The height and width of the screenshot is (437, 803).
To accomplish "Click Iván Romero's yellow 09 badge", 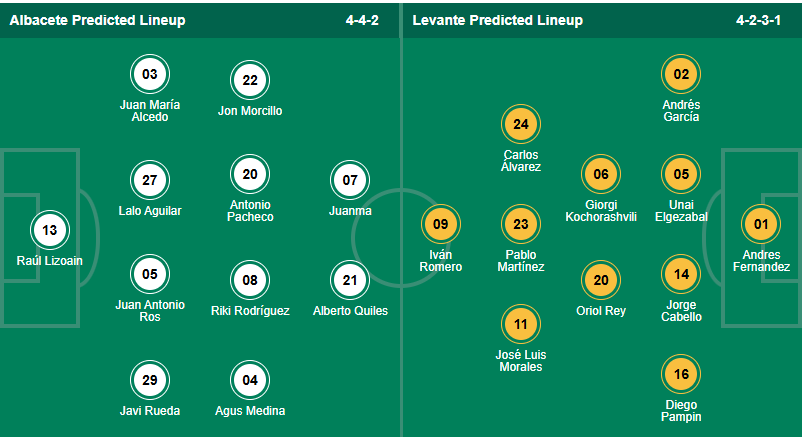I will pos(441,225).
